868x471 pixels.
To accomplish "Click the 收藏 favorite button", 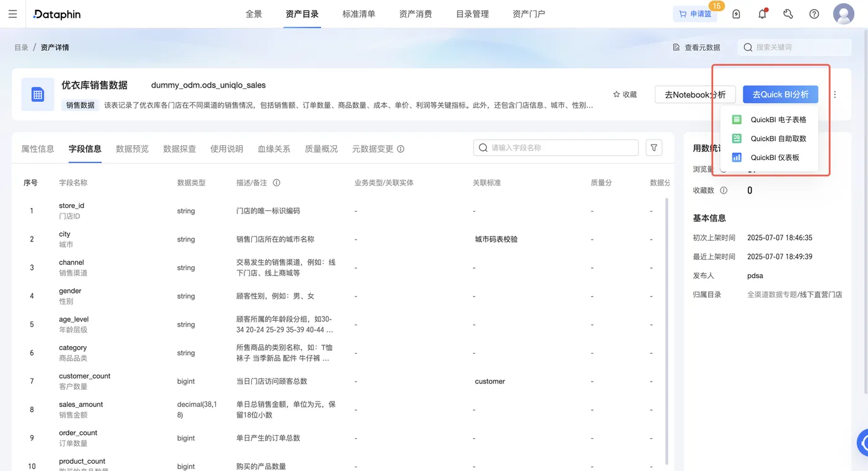I will tap(625, 94).
